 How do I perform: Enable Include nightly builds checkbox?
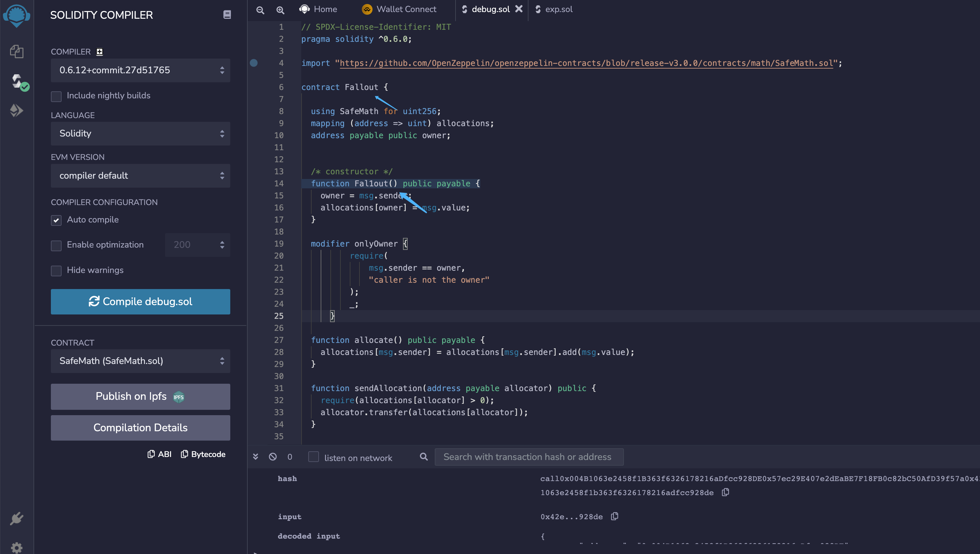coord(56,96)
